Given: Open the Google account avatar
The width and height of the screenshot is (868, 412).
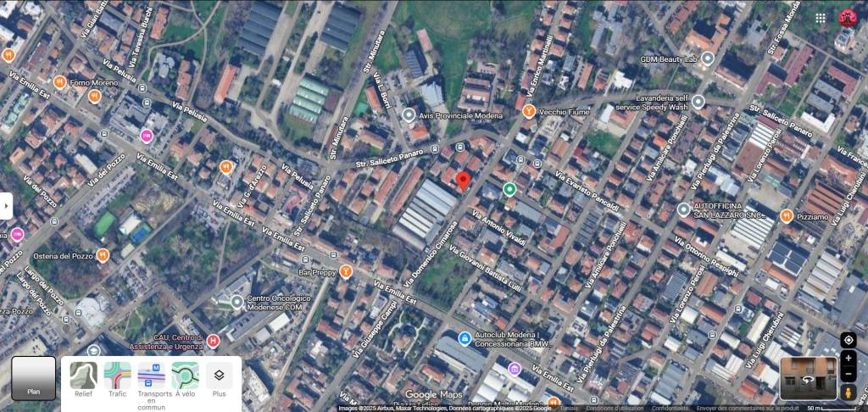Looking at the screenshot, I should [847, 18].
